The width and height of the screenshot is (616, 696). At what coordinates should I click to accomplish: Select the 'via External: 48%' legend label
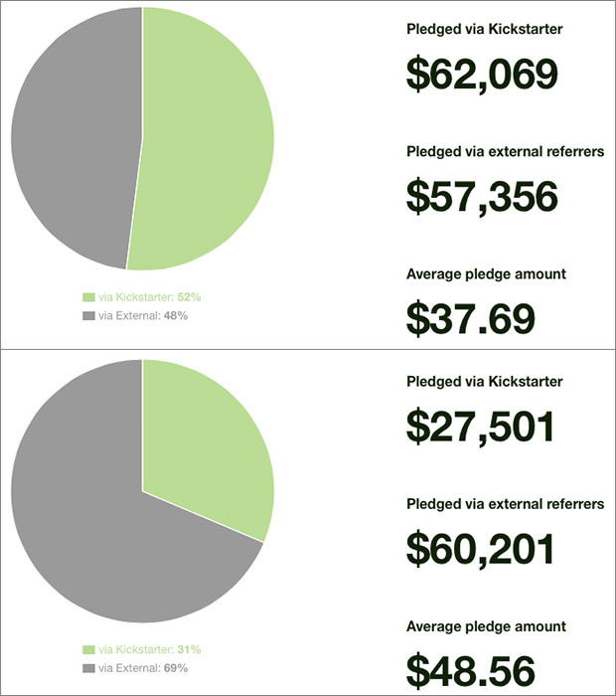coord(143,315)
